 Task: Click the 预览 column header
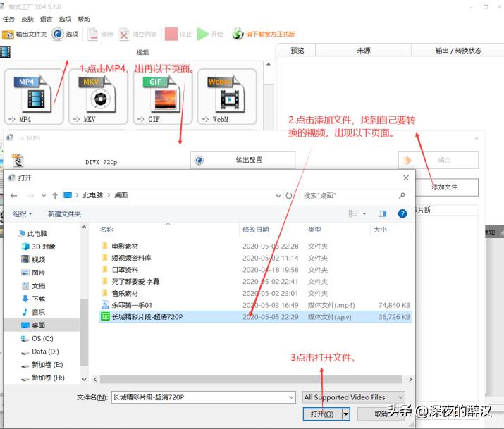(297, 51)
